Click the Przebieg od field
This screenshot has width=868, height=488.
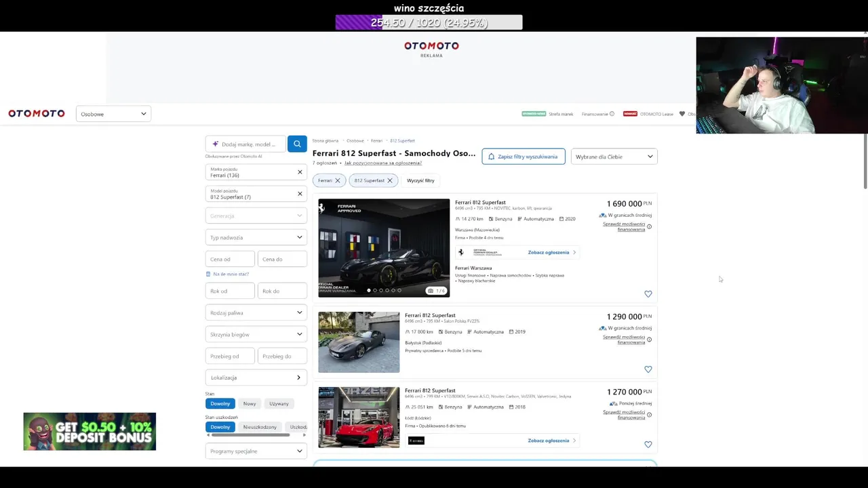[x=230, y=356]
